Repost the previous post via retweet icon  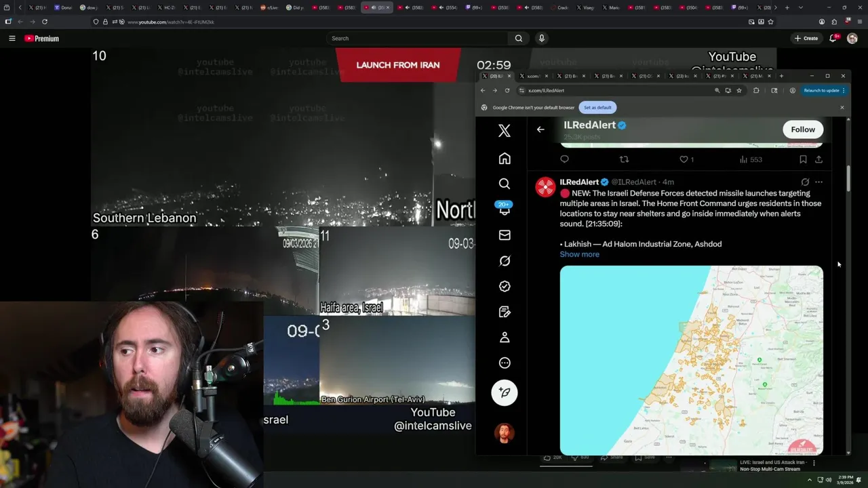624,159
